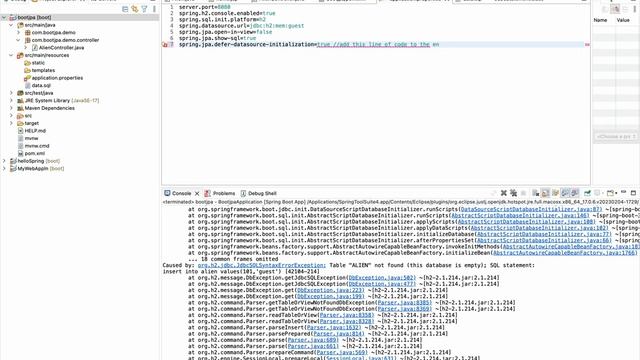The image size is (640, 360).
Task: Open DbException.java:502 stack trace link
Action: tap(382, 278)
